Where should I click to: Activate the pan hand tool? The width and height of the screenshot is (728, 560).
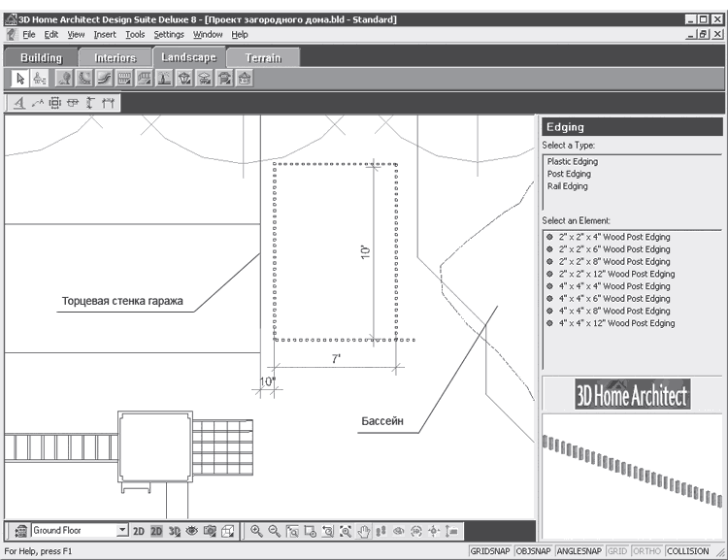[364, 531]
